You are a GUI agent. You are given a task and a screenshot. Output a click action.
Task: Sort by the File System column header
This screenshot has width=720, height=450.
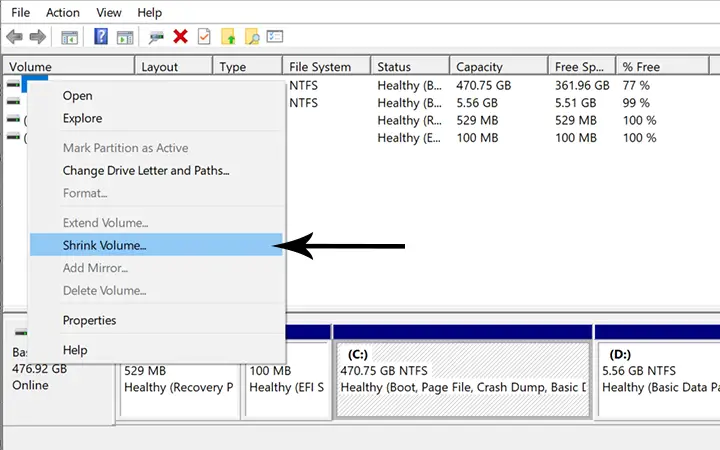point(326,67)
